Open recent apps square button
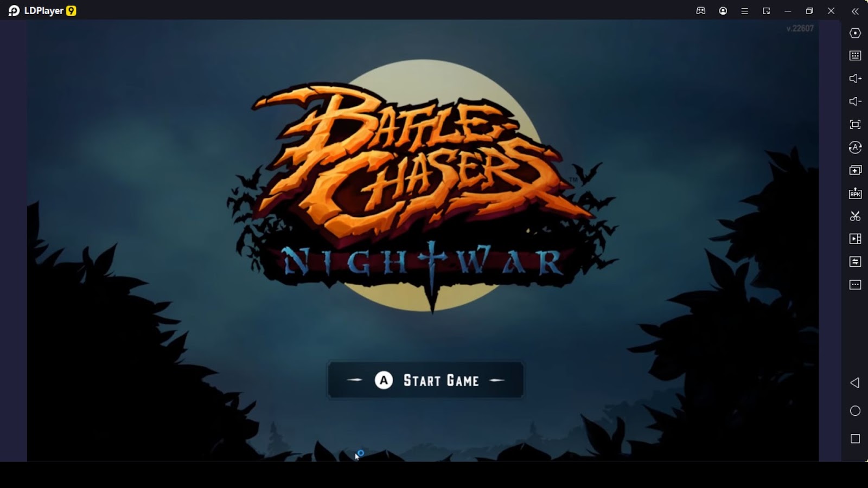Viewport: 868px width, 488px height. coord(855,439)
